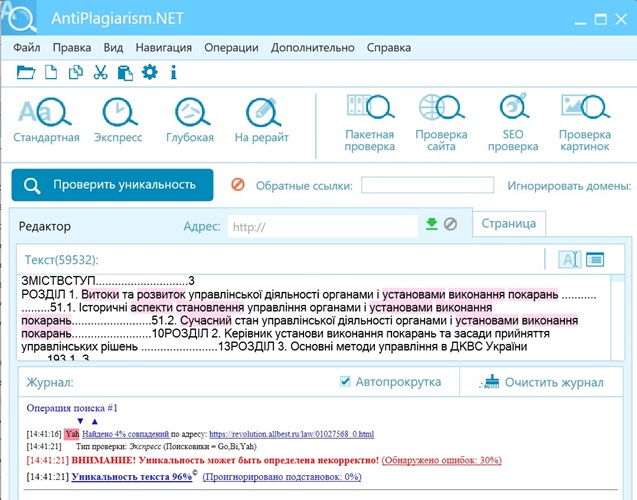Jump to previous match with up arrow
Viewport: 637px width, 500px height.
pos(94,421)
